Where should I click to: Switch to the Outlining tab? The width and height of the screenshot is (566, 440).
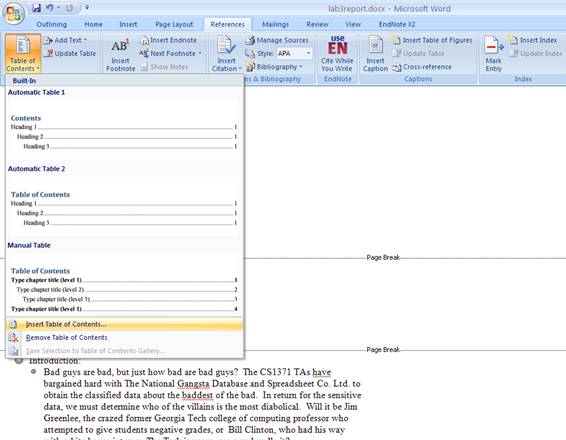[52, 25]
